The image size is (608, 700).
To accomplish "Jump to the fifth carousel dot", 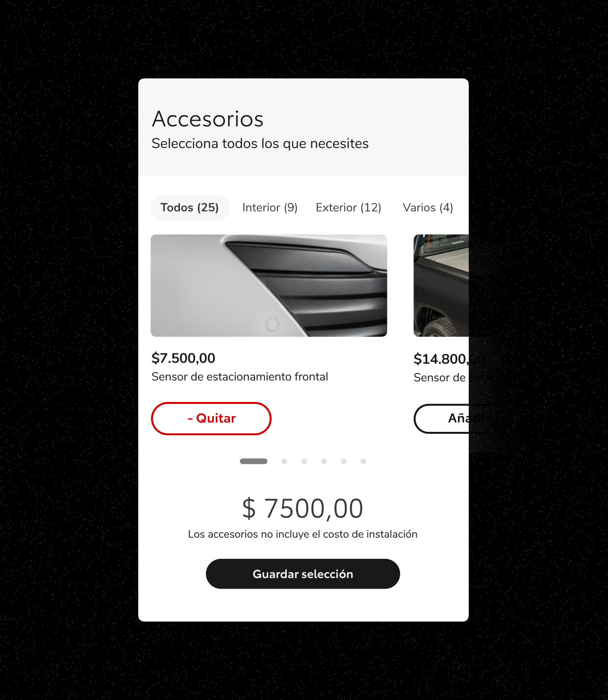I will point(344,461).
